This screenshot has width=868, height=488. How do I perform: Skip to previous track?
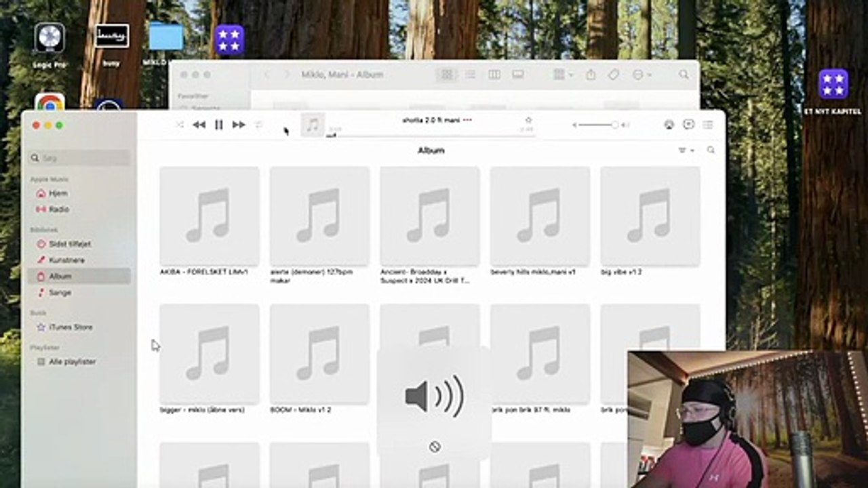pos(199,125)
